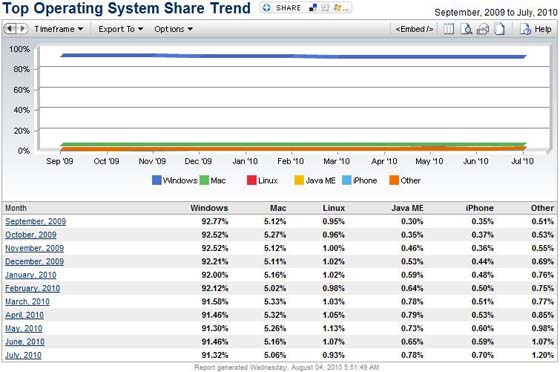Viewport: 560px width, 372px height.
Task: Open the Timeframe dropdown menu
Action: coord(59,29)
